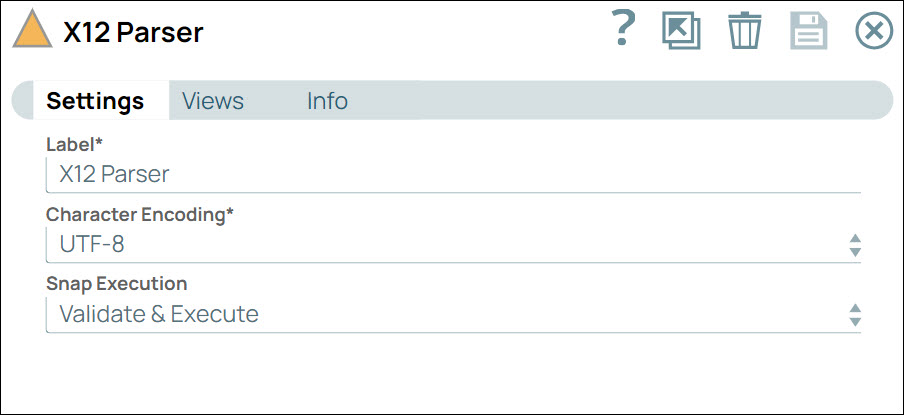This screenshot has width=904, height=415.
Task: Click the Character Encoding down arrow
Action: (855, 252)
